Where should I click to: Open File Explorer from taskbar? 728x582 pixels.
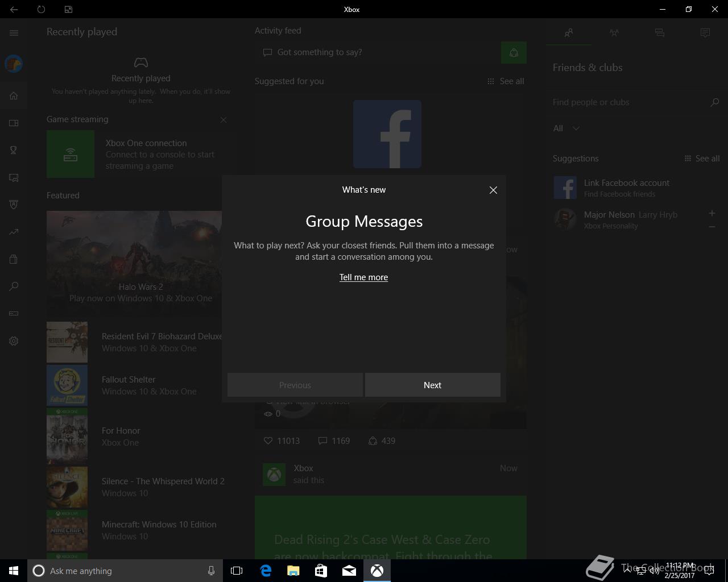tap(293, 571)
